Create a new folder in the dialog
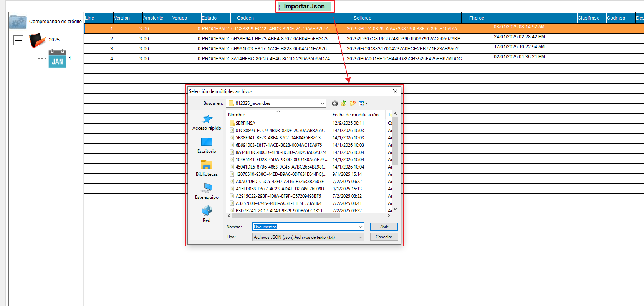This screenshot has width=644, height=306. 353,103
